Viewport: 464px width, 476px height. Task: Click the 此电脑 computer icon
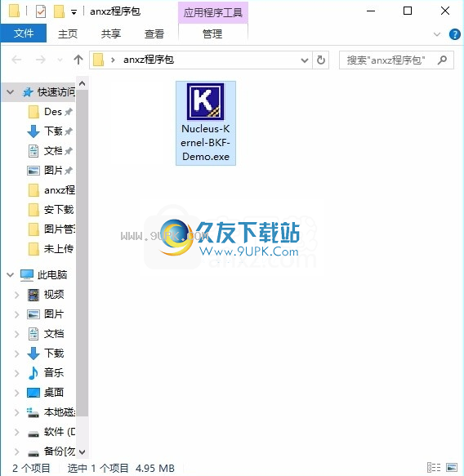(27, 275)
